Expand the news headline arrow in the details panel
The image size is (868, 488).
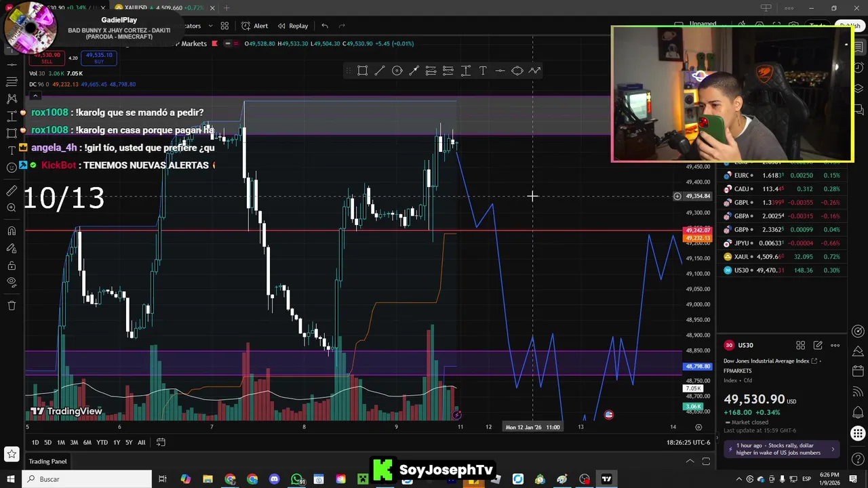pyautogui.click(x=833, y=449)
